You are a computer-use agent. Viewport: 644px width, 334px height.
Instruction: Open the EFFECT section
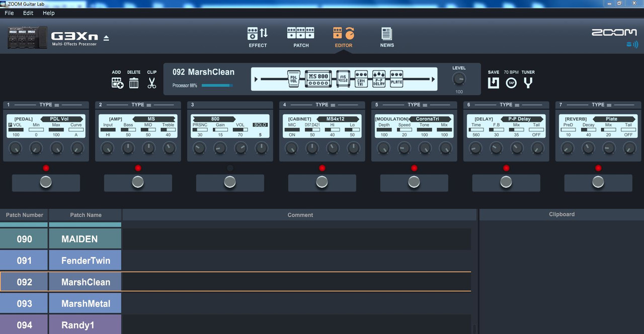[x=258, y=38]
